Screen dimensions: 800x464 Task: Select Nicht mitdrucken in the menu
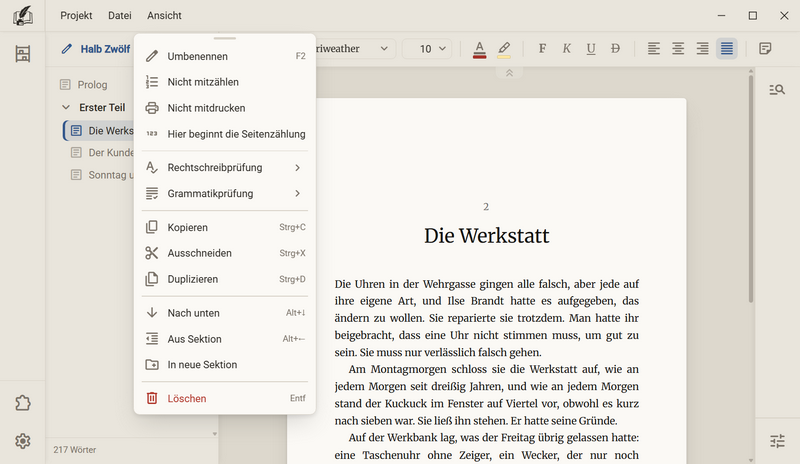coord(224,108)
